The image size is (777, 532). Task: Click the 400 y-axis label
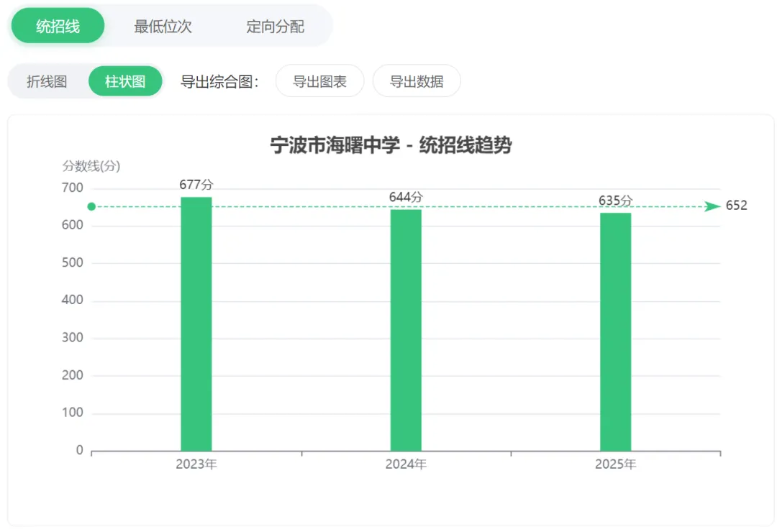73,300
